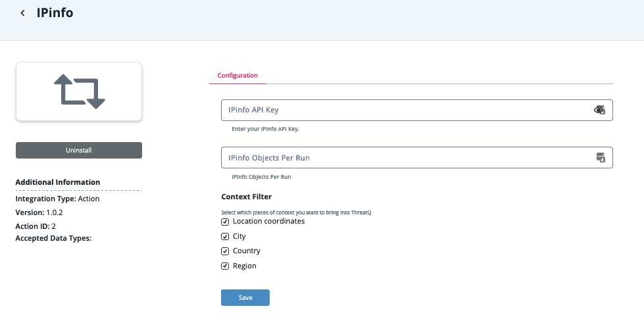Click the Version: 1.0.2 text
The width and height of the screenshot is (644, 321).
pyautogui.click(x=39, y=212)
